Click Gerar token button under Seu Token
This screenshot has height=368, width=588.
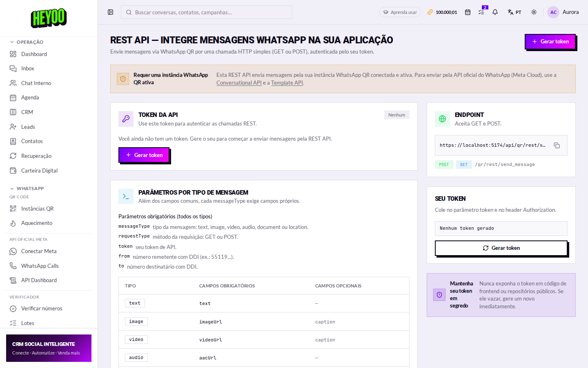(501, 248)
